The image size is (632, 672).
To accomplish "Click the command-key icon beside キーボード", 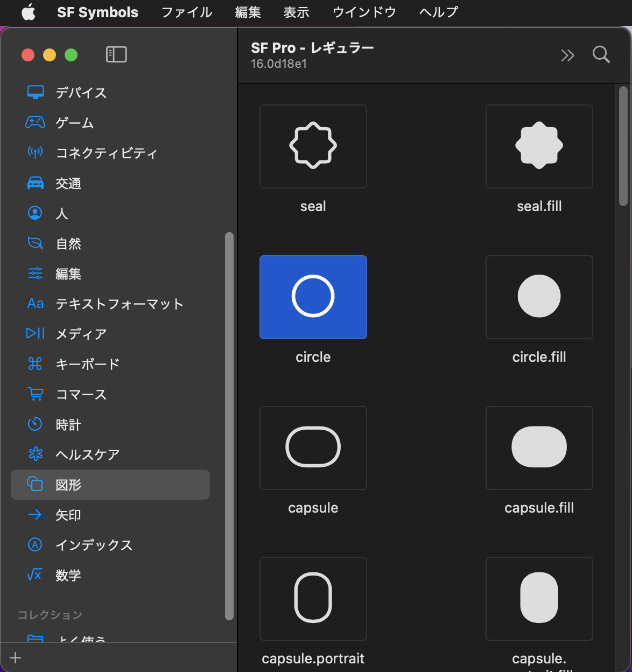I will coord(35,364).
